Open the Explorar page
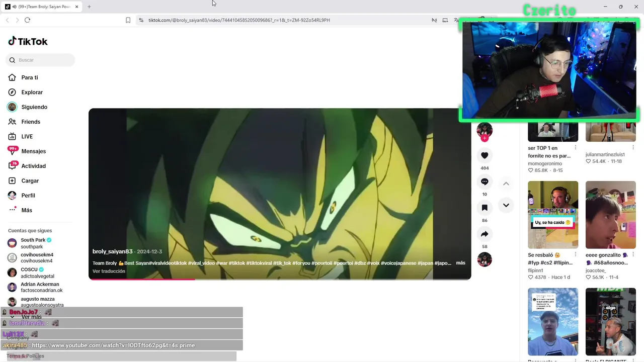The width and height of the screenshot is (644, 362). point(32,93)
